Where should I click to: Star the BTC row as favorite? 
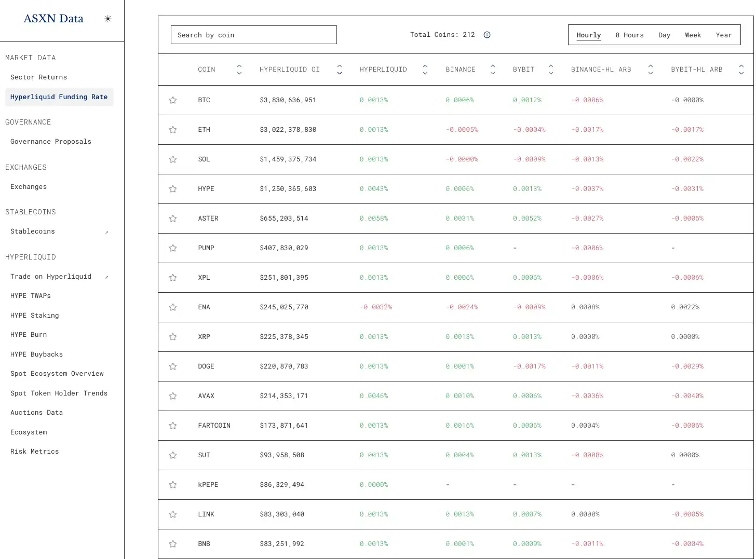172,100
